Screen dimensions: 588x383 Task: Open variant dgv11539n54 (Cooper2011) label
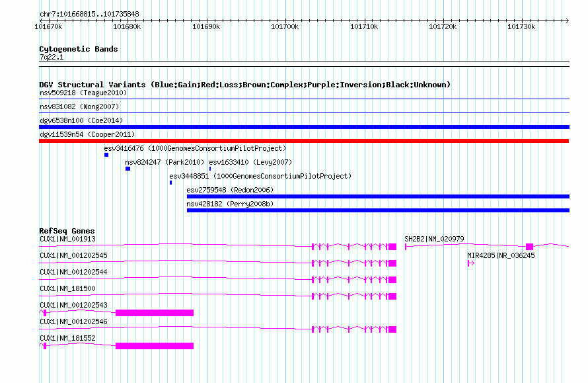pos(87,134)
